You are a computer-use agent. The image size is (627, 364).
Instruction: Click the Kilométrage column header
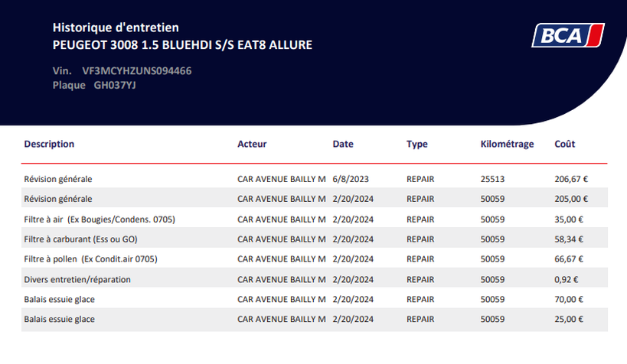click(507, 145)
